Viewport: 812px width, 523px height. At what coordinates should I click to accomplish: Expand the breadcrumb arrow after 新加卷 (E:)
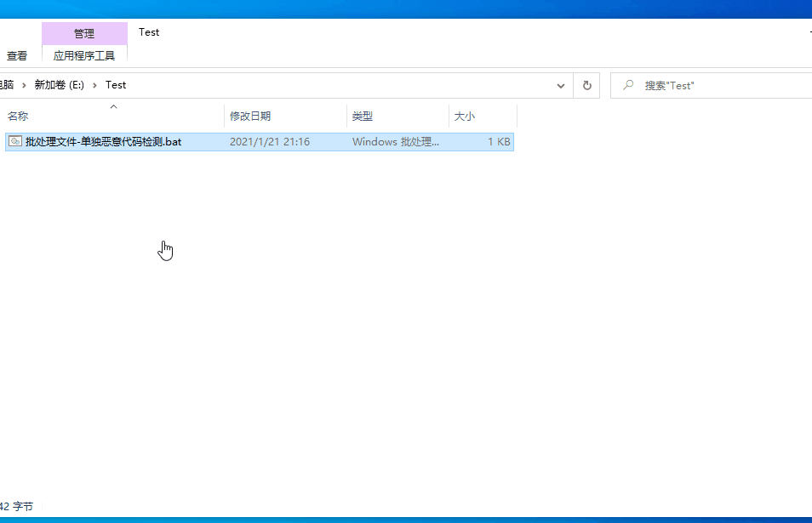pos(94,84)
